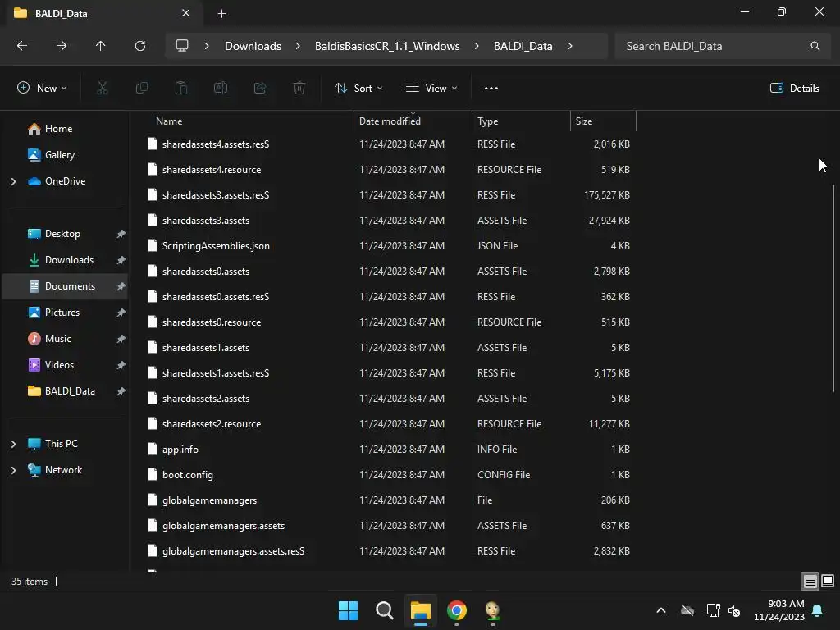This screenshot has width=840, height=630.
Task: Select file app.info
Action: click(x=180, y=450)
